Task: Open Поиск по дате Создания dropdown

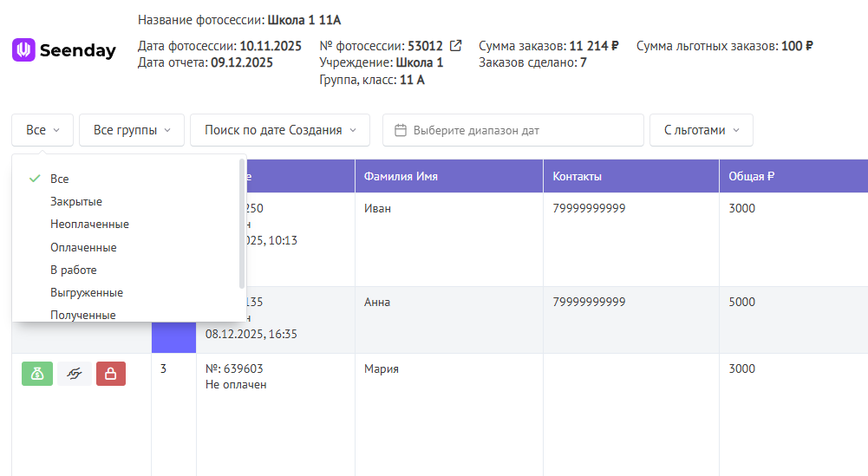Action: click(280, 130)
